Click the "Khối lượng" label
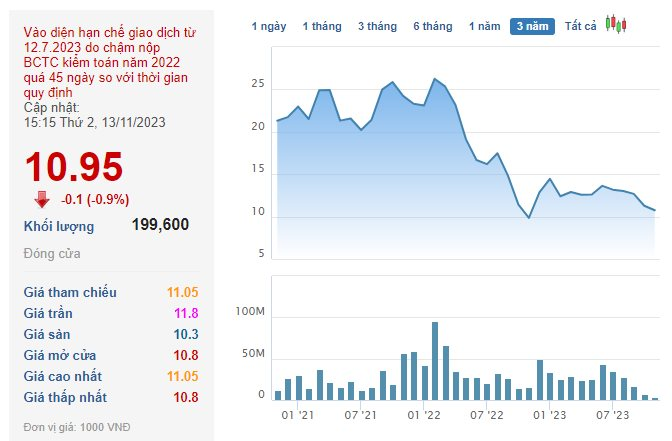Image resolution: width=672 pixels, height=441 pixels. 59,226
